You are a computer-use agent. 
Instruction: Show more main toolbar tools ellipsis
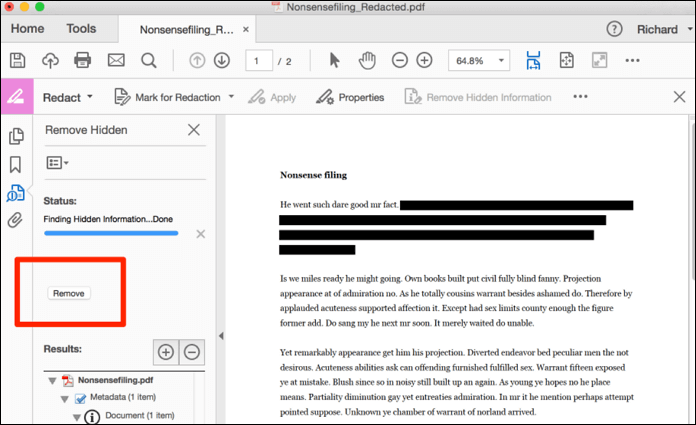coord(632,60)
